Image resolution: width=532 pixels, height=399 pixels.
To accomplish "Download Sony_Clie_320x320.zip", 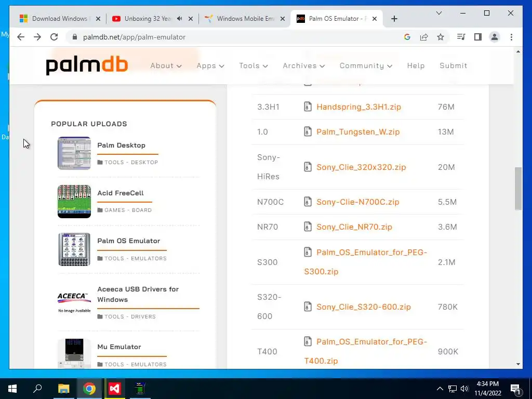I will click(361, 167).
